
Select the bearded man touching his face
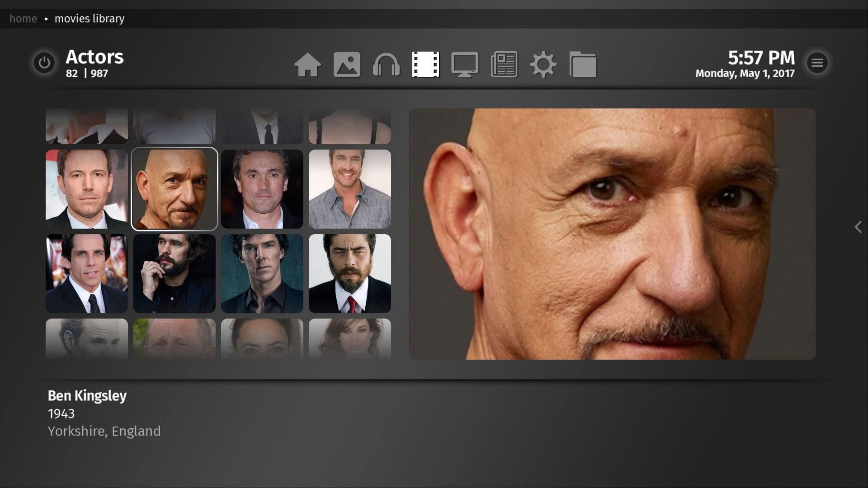pyautogui.click(x=175, y=273)
